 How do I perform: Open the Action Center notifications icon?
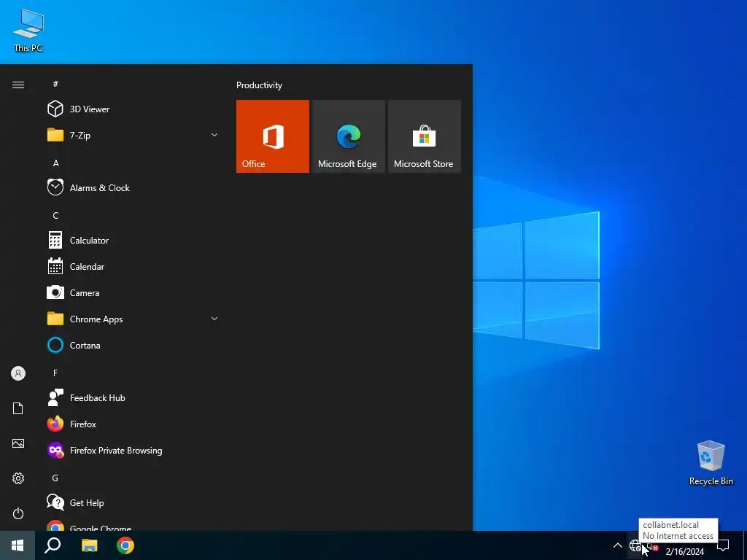click(723, 545)
